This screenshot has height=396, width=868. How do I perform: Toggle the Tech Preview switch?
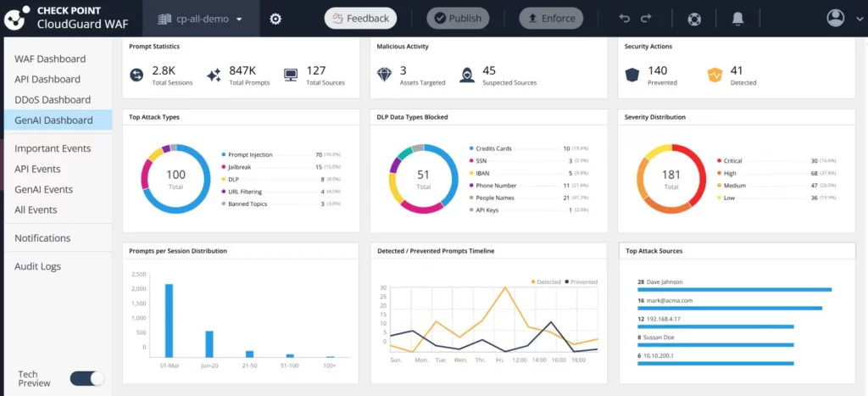[86, 378]
